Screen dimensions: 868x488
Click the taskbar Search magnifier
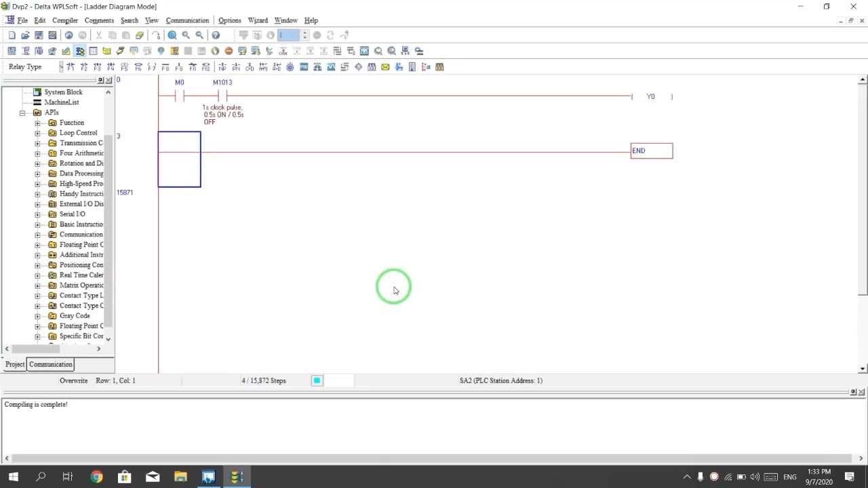click(41, 476)
